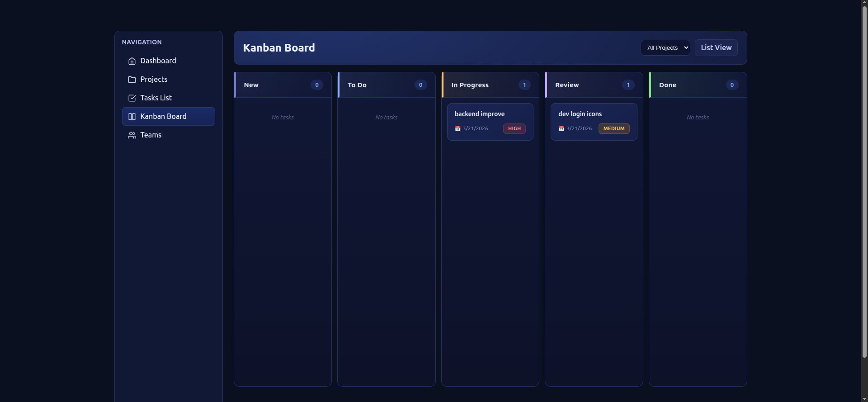Click No tasks text in New column
Screen dimensions: 868x402
(x=283, y=118)
